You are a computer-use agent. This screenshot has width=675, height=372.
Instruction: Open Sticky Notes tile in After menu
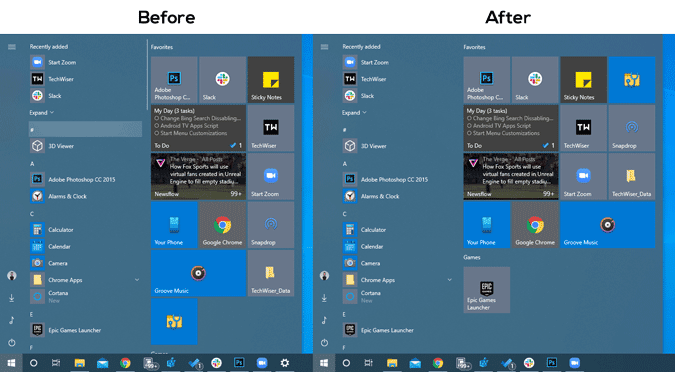(x=583, y=80)
